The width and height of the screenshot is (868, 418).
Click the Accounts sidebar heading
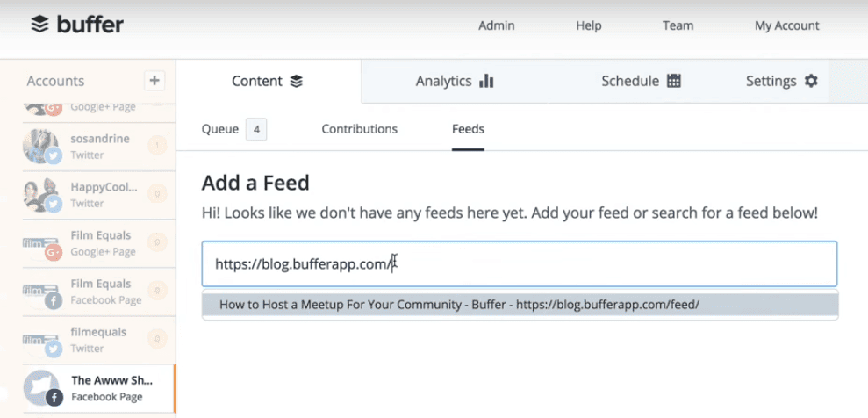tap(55, 81)
